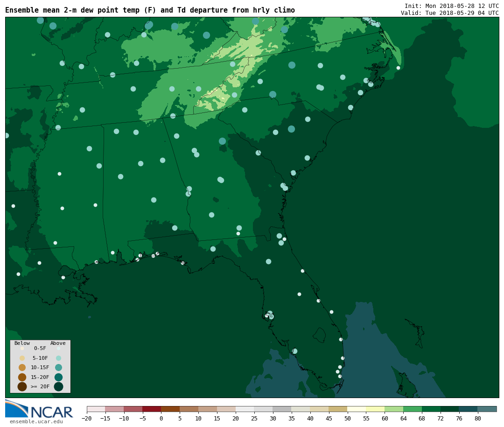Click the Below 10-15F orange legend circle
This screenshot has width=504, height=427.
coord(22,367)
